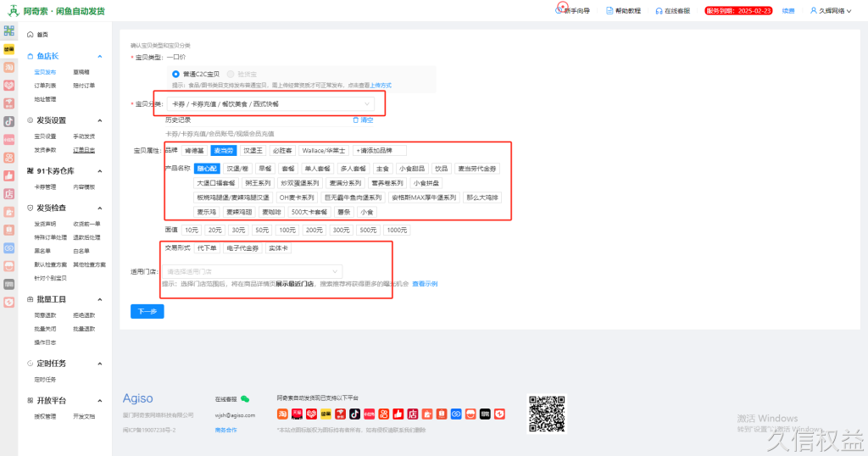
Task: Click the 在线客服 headset icon
Action: [x=659, y=10]
